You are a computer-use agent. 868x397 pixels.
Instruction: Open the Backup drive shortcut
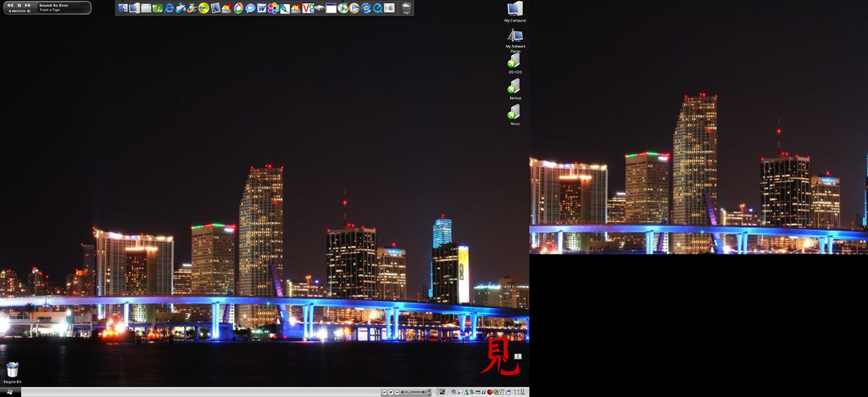click(515, 87)
